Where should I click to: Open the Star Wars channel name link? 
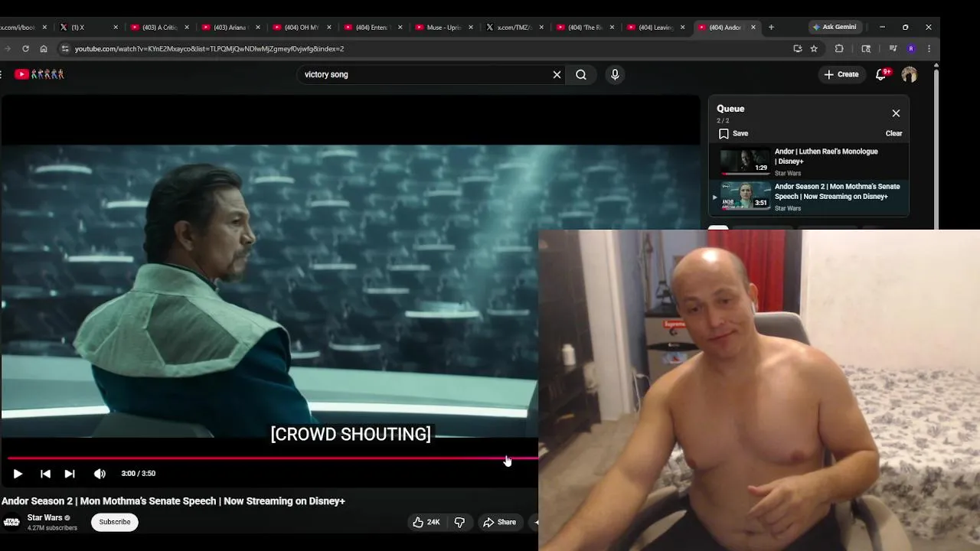(x=45, y=518)
